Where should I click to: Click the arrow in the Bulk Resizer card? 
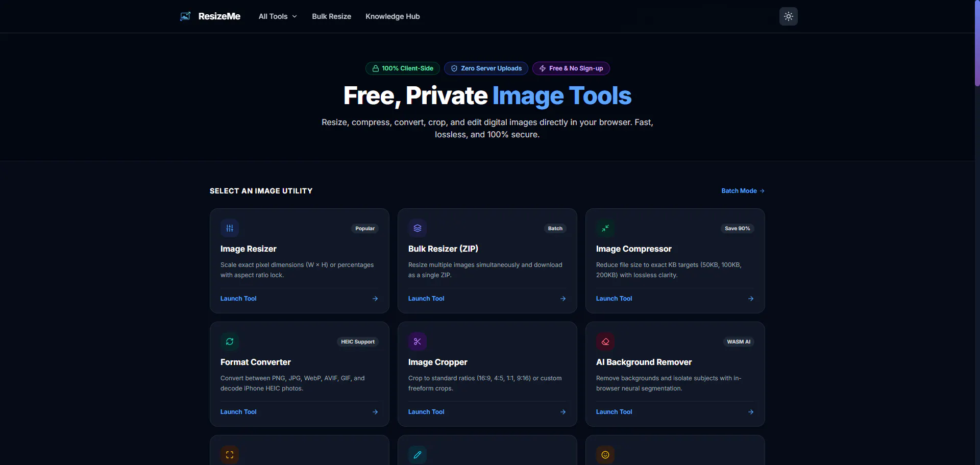pyautogui.click(x=563, y=299)
